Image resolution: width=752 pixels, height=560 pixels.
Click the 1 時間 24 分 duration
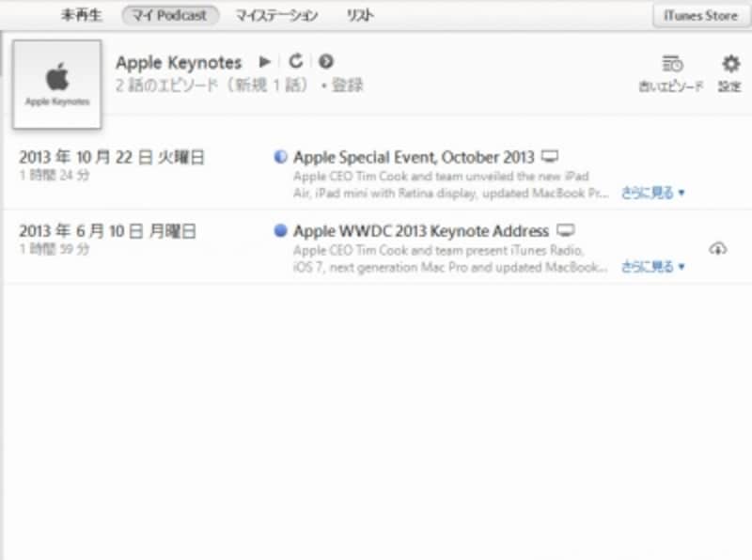click(x=55, y=176)
